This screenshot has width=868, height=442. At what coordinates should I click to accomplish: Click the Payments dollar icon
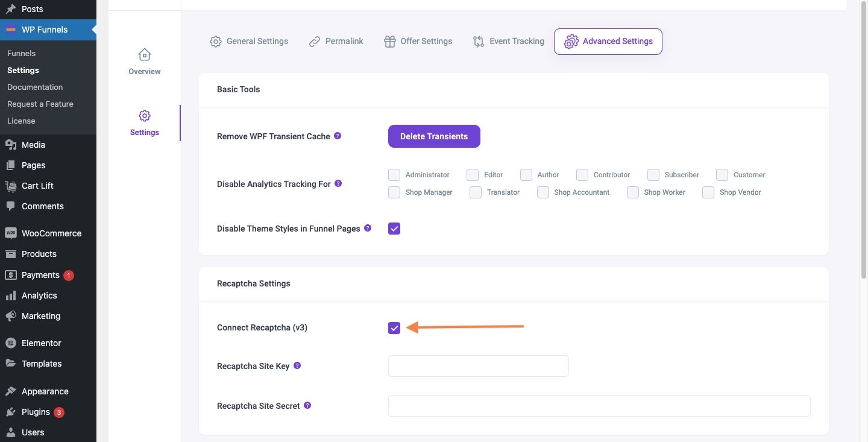[x=11, y=275]
